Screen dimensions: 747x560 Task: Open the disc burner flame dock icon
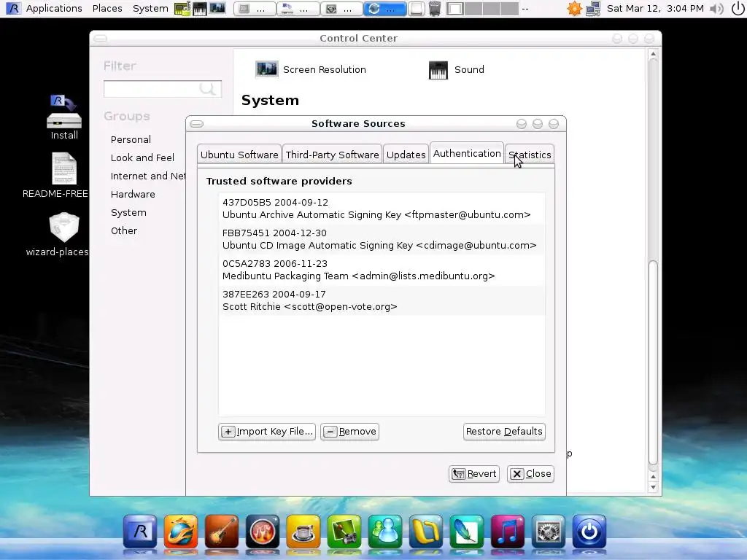point(263,532)
